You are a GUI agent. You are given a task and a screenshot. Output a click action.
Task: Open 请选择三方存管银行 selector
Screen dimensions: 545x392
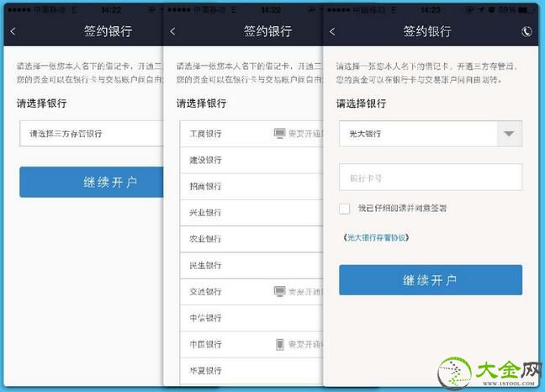pos(92,134)
